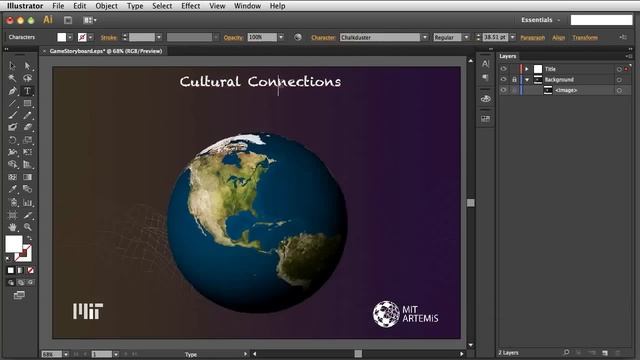The height and width of the screenshot is (360, 640).
Task: Select the Type tool
Action: [x=27, y=91]
